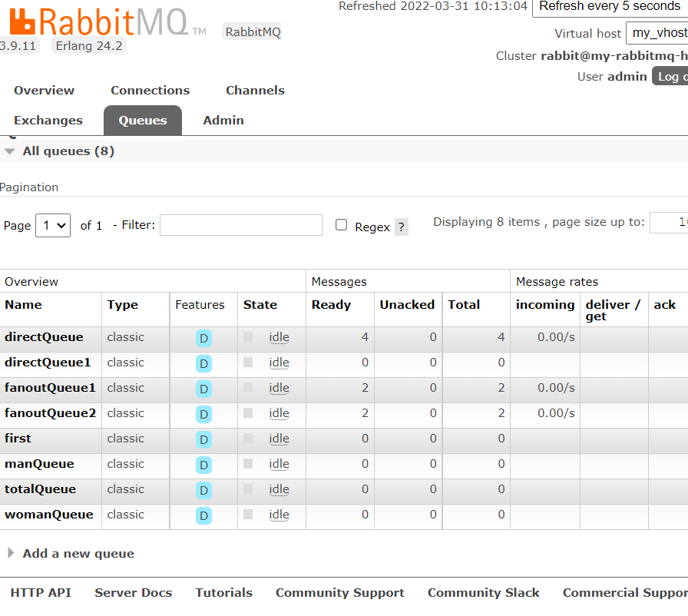Click the D feature badge for first queue
This screenshot has height=616, width=688.
203,439
